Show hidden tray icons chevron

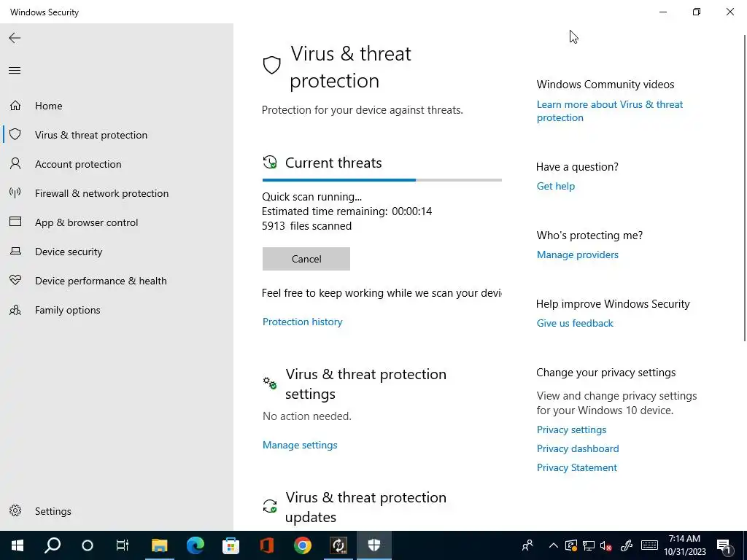553,545
